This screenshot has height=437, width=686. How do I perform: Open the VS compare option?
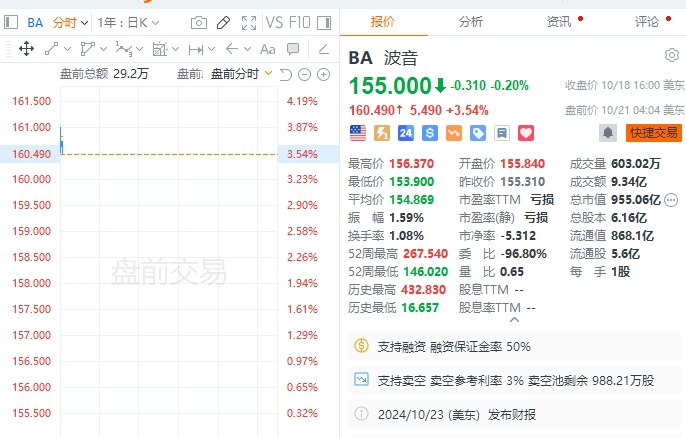[x=274, y=23]
